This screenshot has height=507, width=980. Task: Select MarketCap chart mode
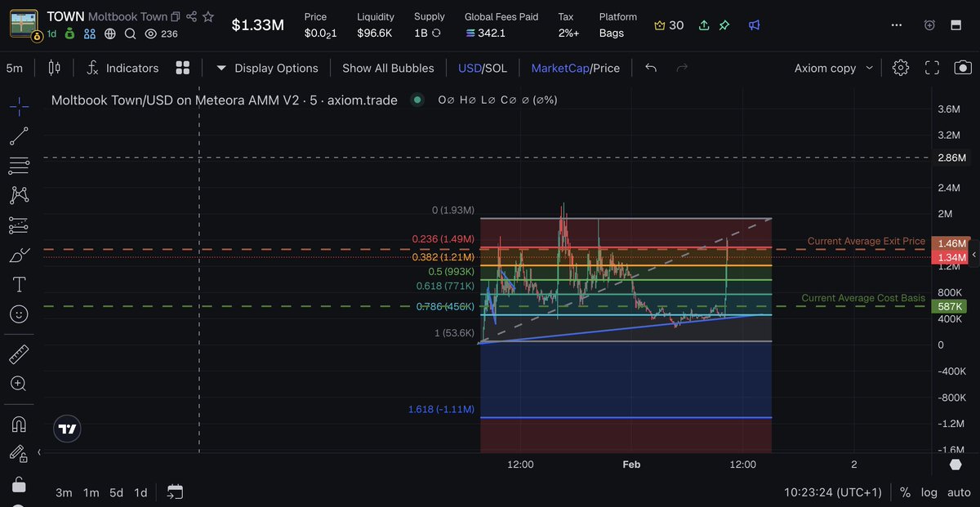tap(560, 68)
